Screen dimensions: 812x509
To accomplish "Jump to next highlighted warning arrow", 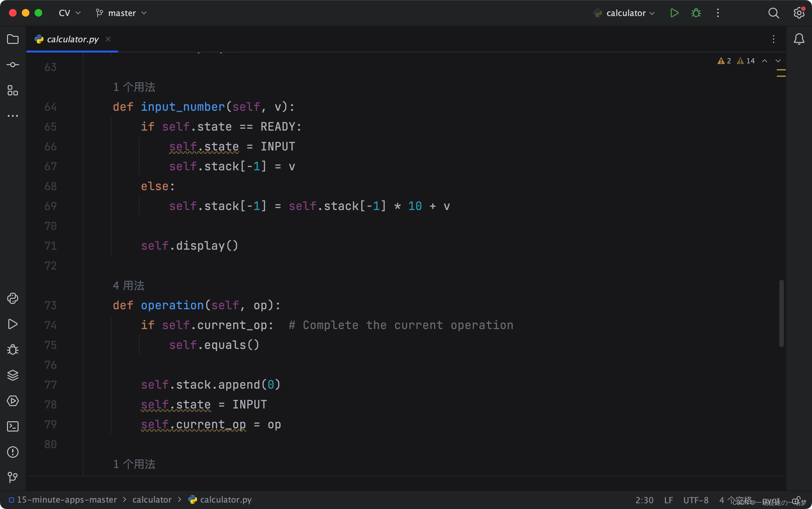I will [x=778, y=61].
